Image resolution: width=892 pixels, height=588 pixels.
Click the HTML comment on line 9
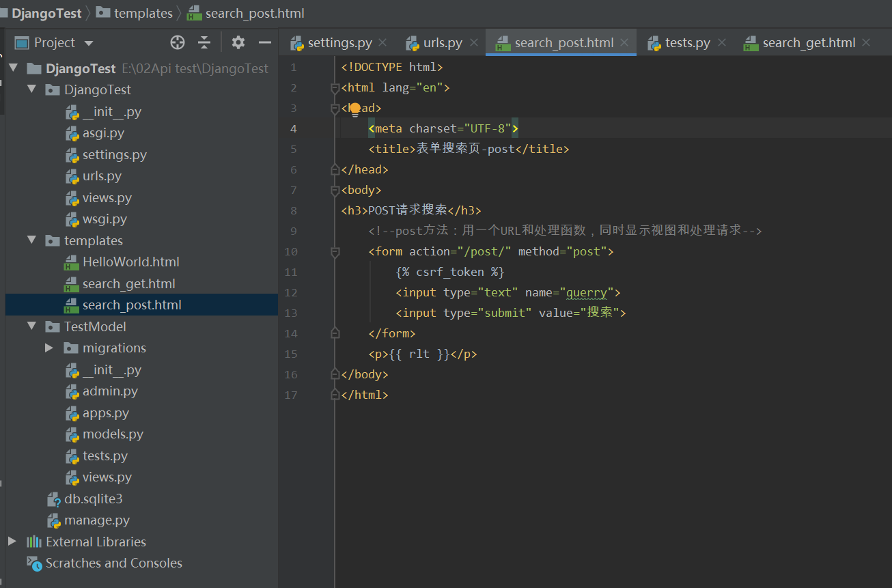coord(565,231)
